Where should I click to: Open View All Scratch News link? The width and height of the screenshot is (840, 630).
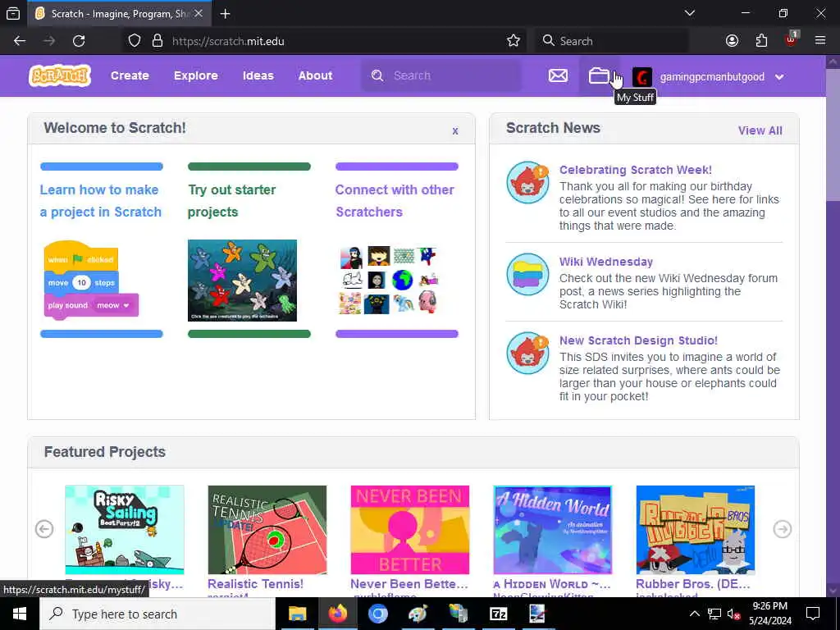pyautogui.click(x=760, y=130)
